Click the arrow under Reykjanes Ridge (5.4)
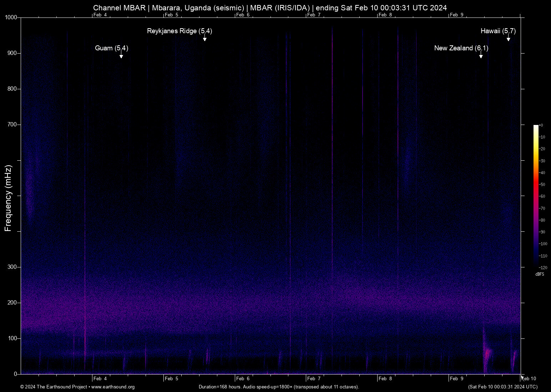The width and height of the screenshot is (551, 392). (205, 39)
